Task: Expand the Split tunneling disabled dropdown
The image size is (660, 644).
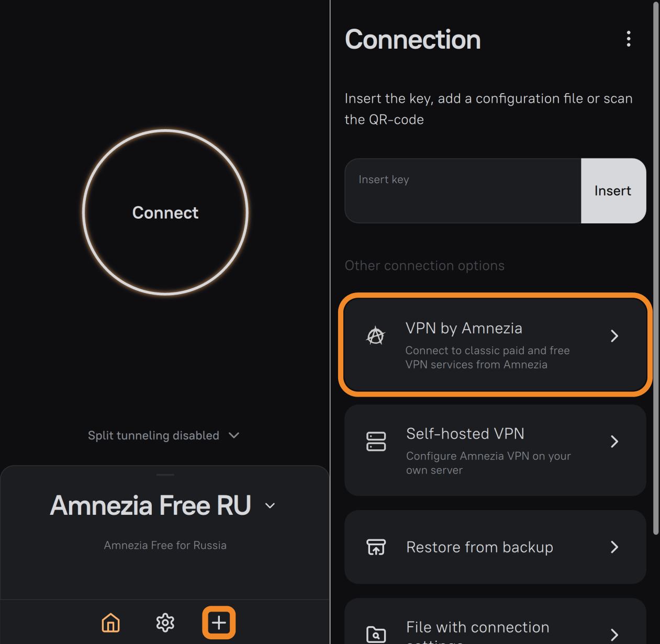Action: pyautogui.click(x=164, y=435)
